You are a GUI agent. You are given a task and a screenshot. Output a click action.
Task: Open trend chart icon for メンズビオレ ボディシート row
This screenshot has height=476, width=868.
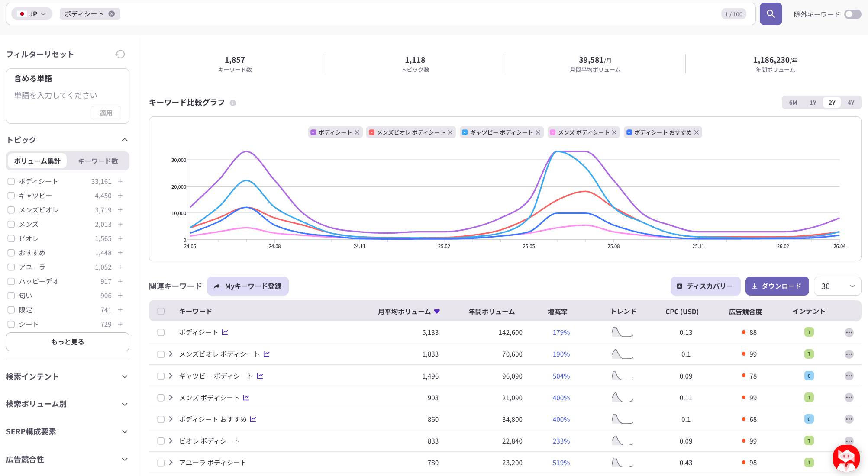[267, 354]
